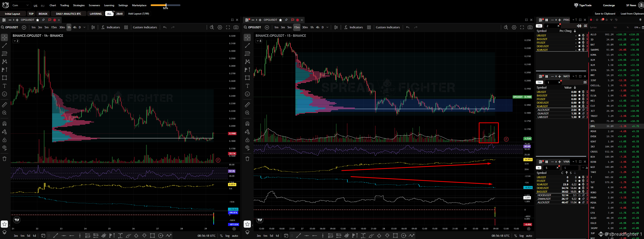Open the go-to-date calendar icon on left chart

point(43,235)
